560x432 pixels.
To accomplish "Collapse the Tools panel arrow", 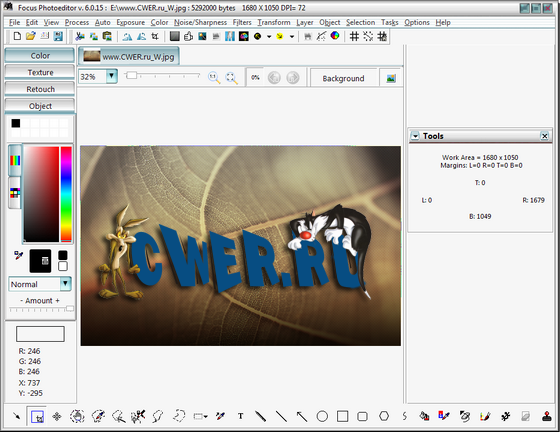I will pyautogui.click(x=415, y=136).
